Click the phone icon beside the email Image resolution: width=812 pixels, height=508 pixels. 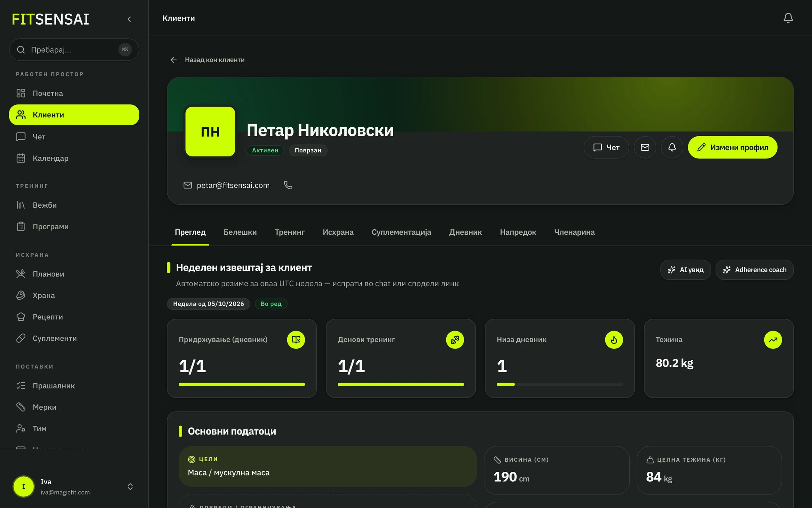pyautogui.click(x=288, y=185)
